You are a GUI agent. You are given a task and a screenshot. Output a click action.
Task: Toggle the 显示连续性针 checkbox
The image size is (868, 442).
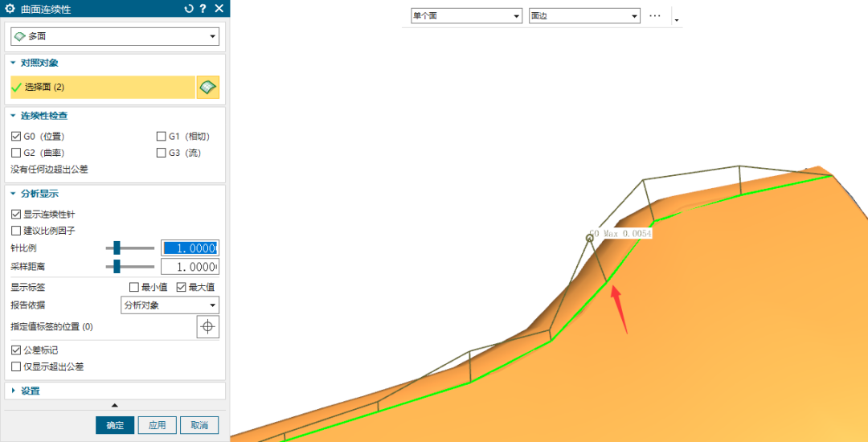(x=16, y=215)
